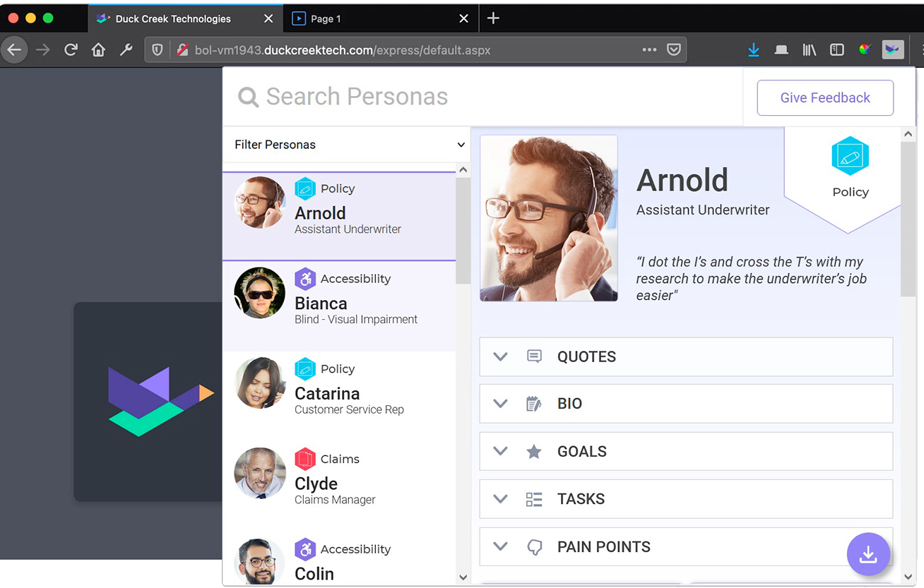Click Arnold's italic quote text

tap(752, 279)
